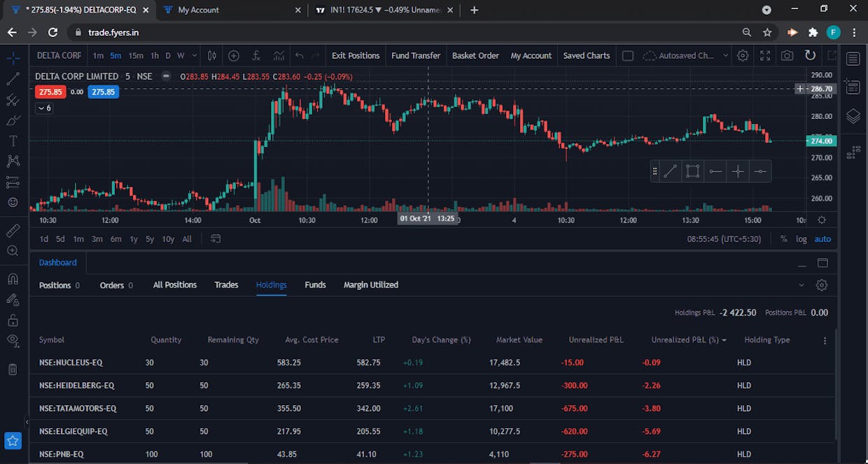The image size is (868, 464).
Task: Add order at 286.70 price plus button
Action: [800, 89]
